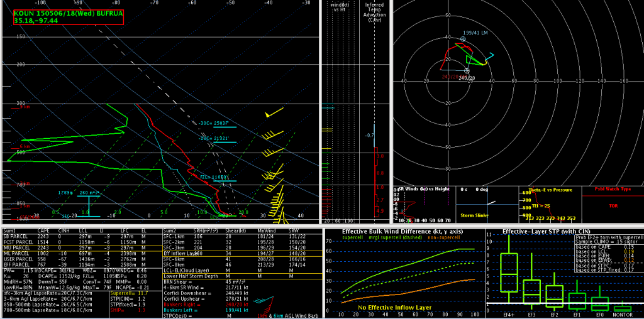Click the NONTOR box plot in the STP chart
Viewport: 644px width, 319px height.
pos(623,308)
